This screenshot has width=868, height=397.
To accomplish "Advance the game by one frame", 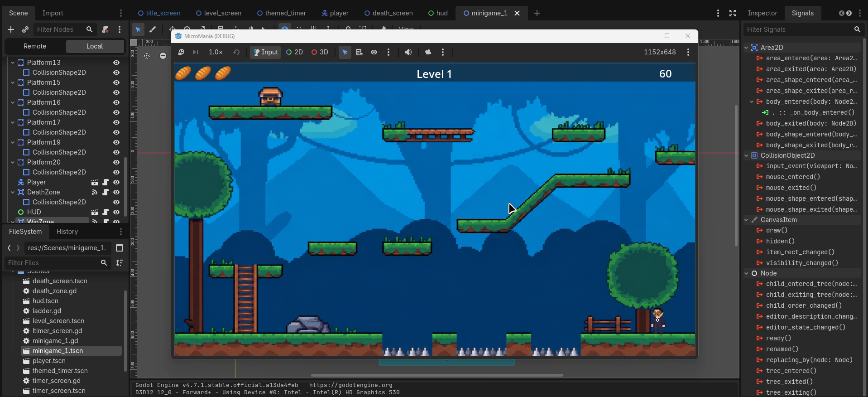I will click(196, 52).
